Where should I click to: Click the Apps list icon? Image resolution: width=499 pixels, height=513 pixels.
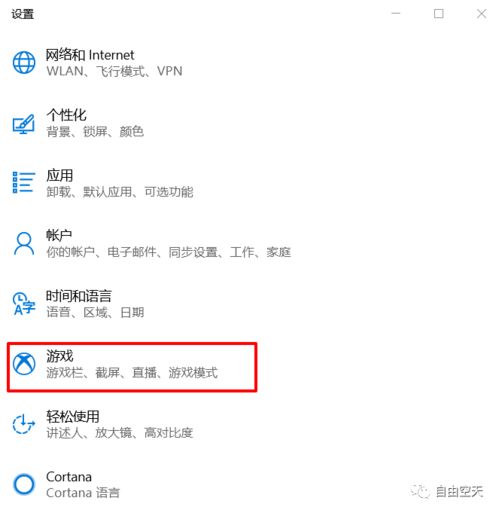click(x=24, y=182)
